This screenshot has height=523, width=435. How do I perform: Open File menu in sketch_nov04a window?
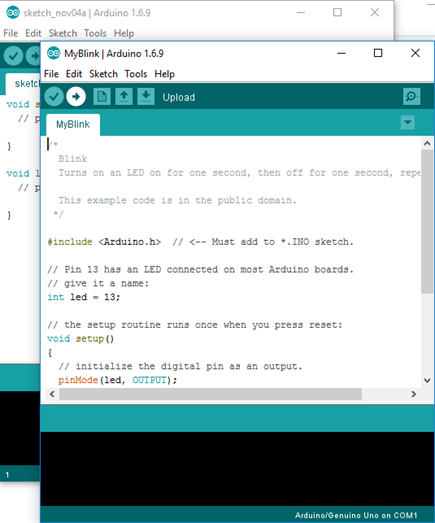pyautogui.click(x=11, y=33)
